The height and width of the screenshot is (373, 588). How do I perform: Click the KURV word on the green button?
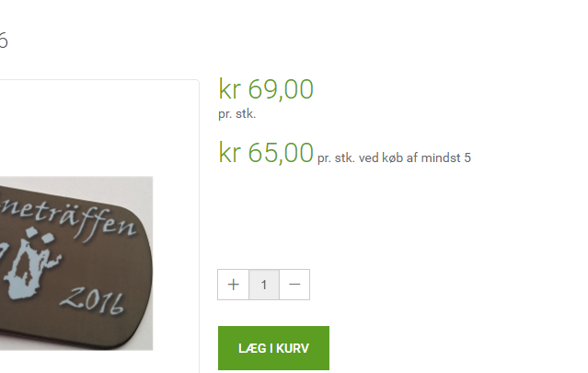[293, 349]
